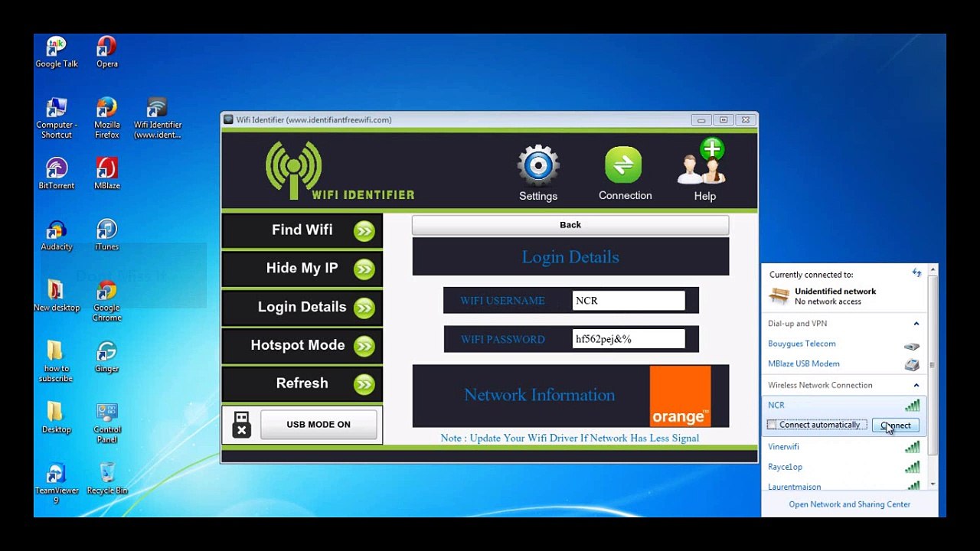This screenshot has width=980, height=551.
Task: Click the WIFI USERNAME field
Action: tap(629, 301)
